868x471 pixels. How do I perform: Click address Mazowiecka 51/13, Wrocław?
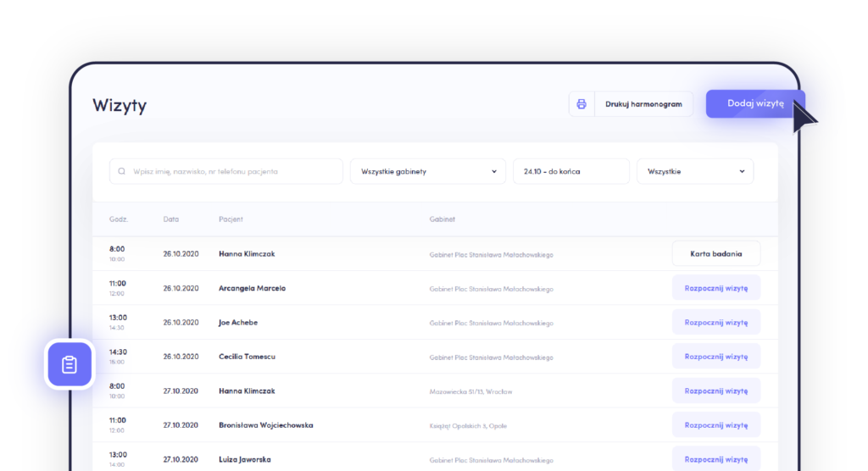(x=471, y=392)
